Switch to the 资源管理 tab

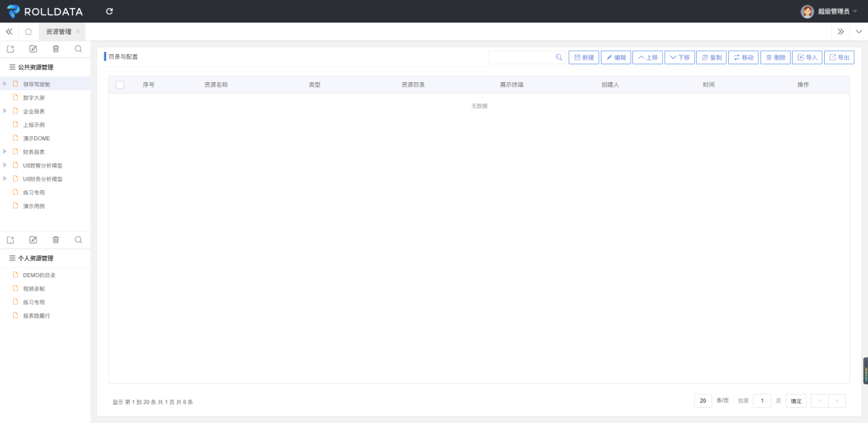(59, 31)
